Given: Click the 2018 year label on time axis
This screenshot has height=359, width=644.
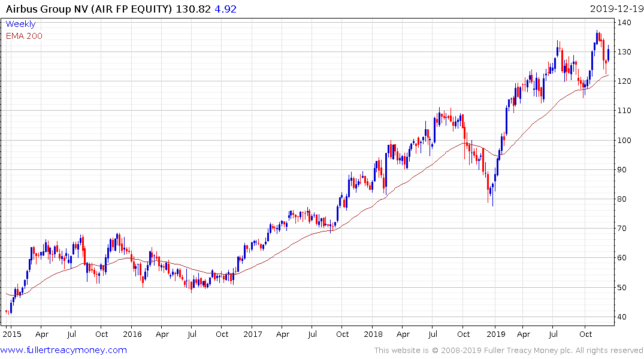Looking at the screenshot, I should tap(373, 334).
